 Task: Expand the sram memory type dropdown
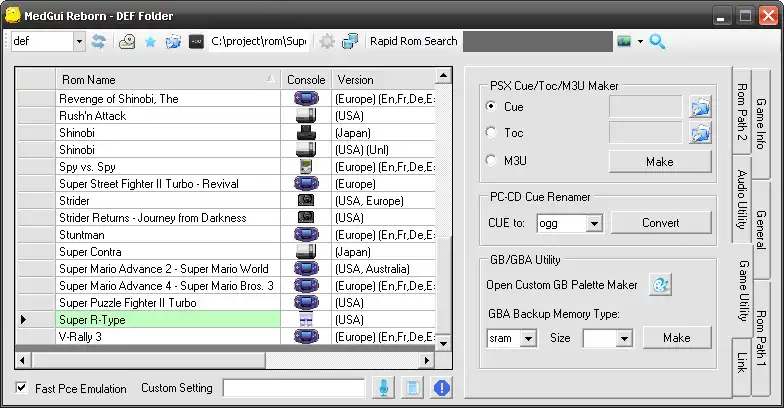click(528, 338)
